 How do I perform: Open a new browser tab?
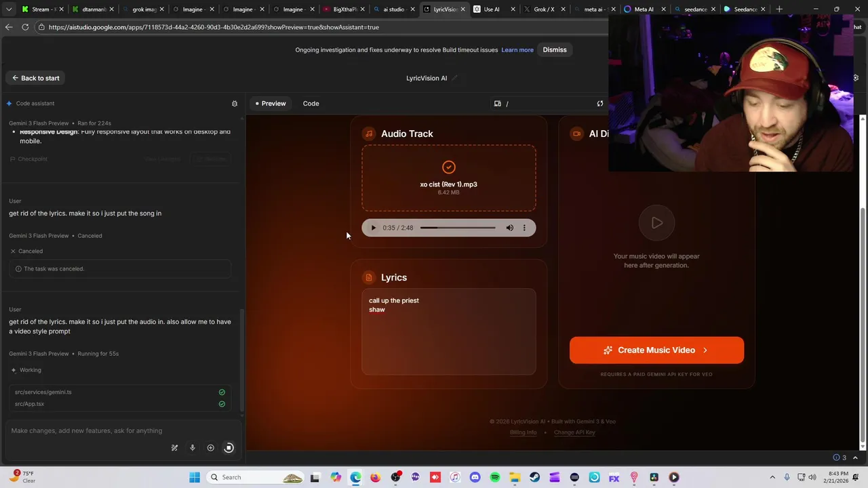click(x=779, y=9)
